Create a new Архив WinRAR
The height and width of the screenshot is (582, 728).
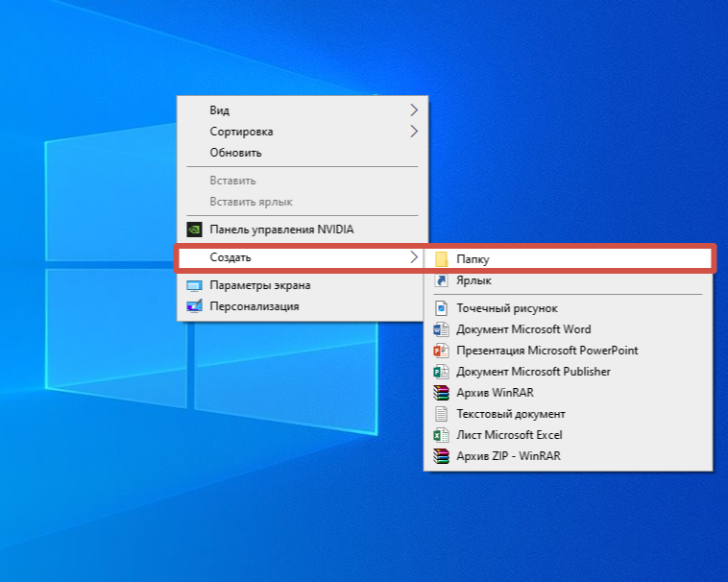[568, 393]
